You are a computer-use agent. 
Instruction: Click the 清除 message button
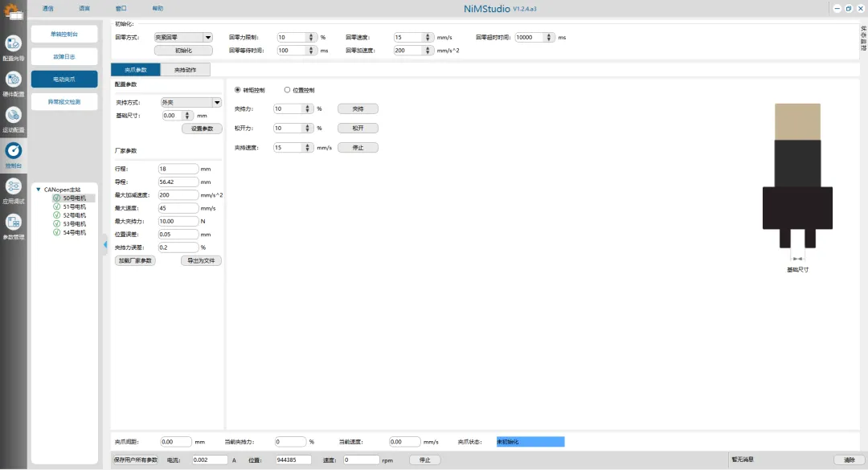tap(850, 460)
